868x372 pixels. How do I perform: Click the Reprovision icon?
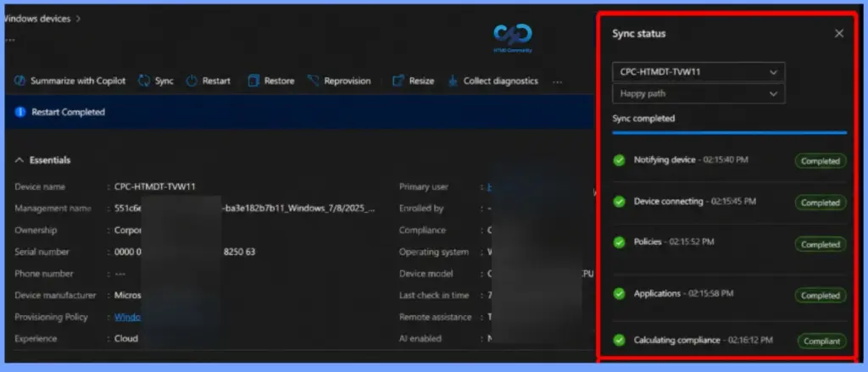click(314, 81)
